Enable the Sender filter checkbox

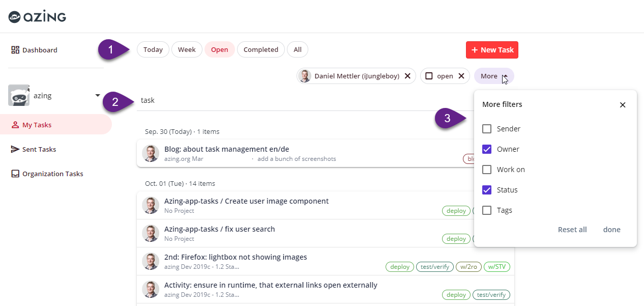[x=486, y=129]
